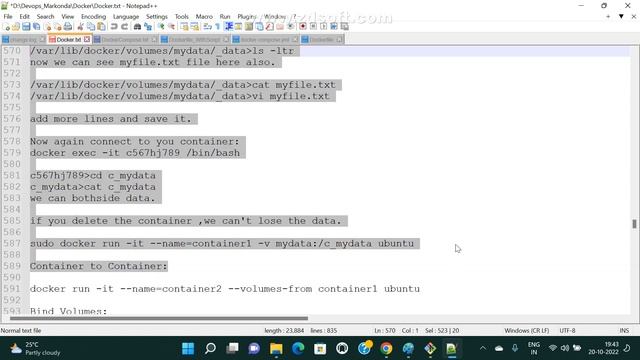Click the Close document toolbar icon
This screenshot has width=640, height=360.
tap(47, 27)
